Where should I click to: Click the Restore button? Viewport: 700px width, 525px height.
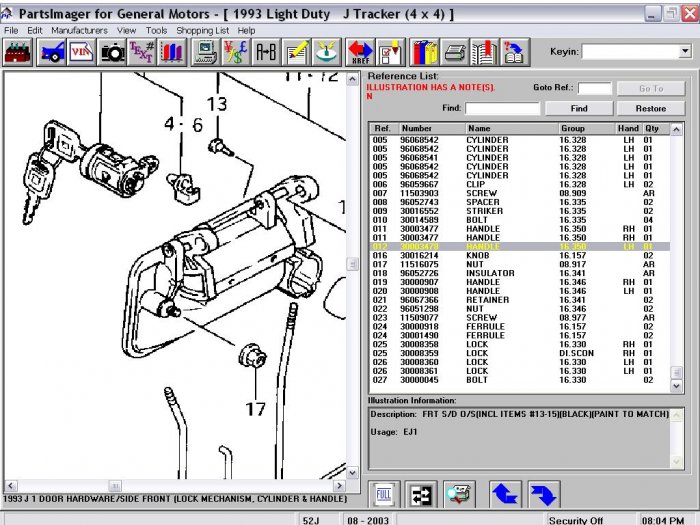click(650, 108)
